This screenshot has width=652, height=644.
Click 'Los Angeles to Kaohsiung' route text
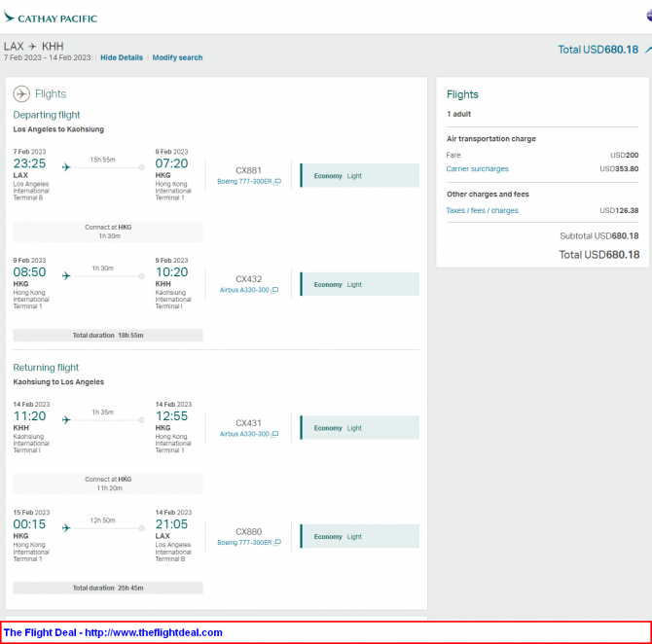(x=58, y=129)
